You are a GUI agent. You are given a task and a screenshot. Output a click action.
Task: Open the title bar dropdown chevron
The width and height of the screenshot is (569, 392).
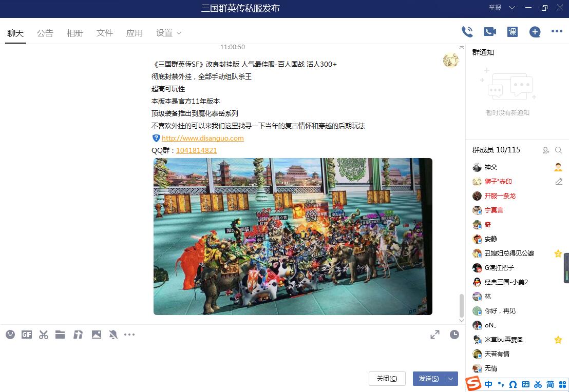[512, 8]
